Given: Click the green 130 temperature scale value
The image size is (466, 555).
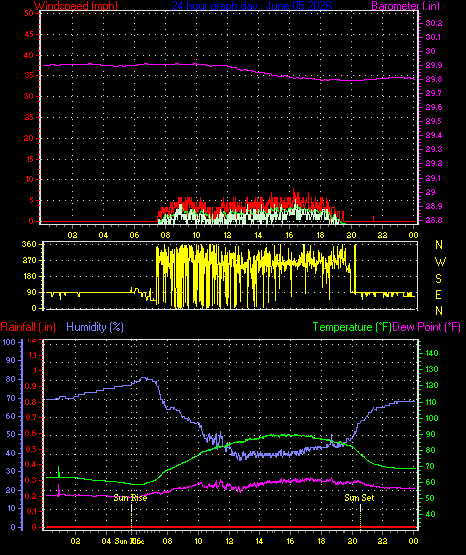Looking at the screenshot, I should pos(431,369).
